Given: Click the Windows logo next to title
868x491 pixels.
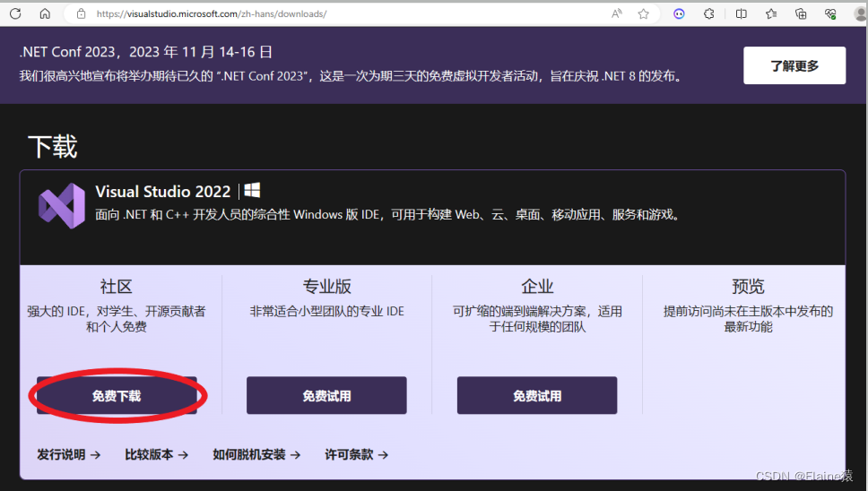Looking at the screenshot, I should (x=252, y=190).
